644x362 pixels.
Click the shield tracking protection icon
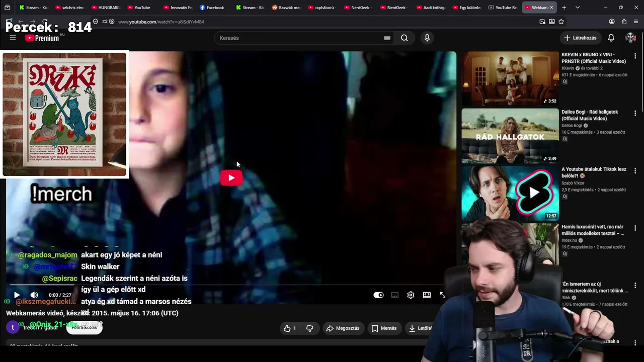(x=96, y=22)
